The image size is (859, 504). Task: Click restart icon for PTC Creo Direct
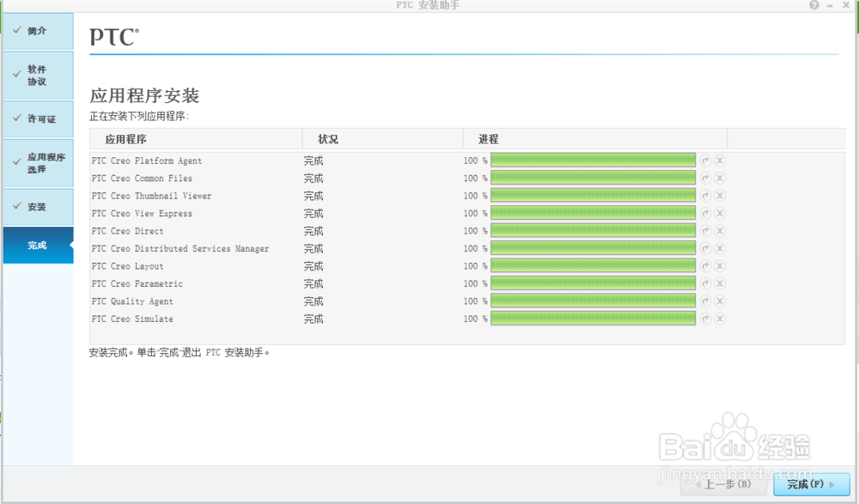[705, 231]
